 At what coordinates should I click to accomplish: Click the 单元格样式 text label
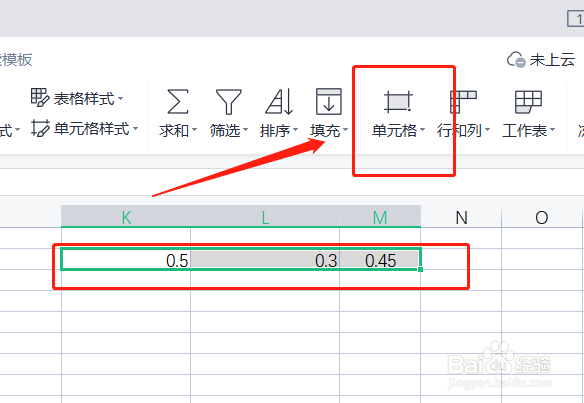click(x=92, y=129)
